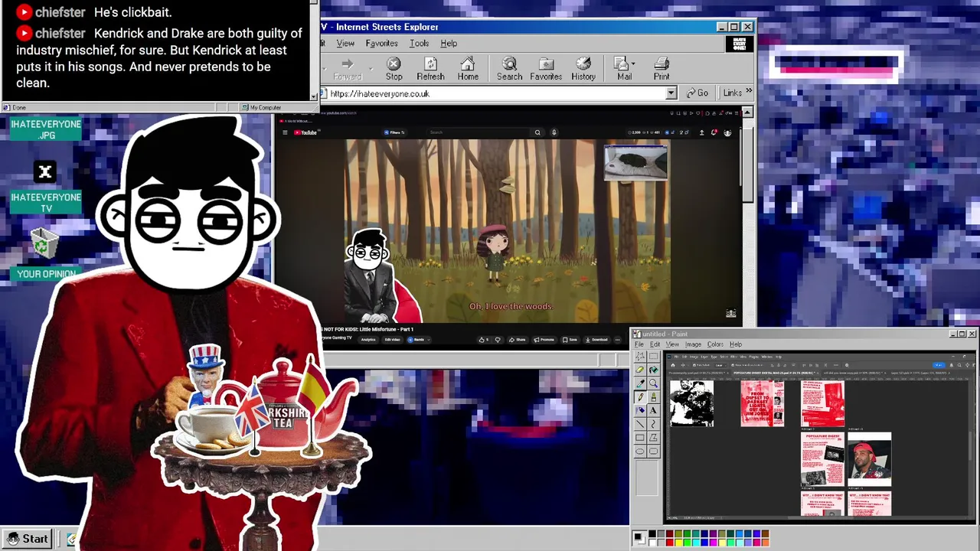Select the Rectangle shape tool
980x551 pixels.
640,438
